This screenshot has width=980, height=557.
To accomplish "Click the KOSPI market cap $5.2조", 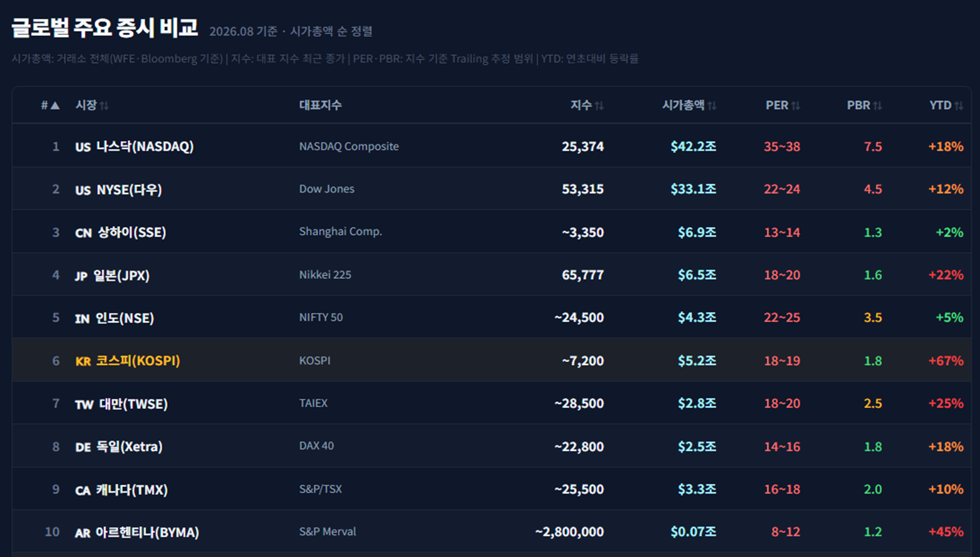I will [x=697, y=361].
